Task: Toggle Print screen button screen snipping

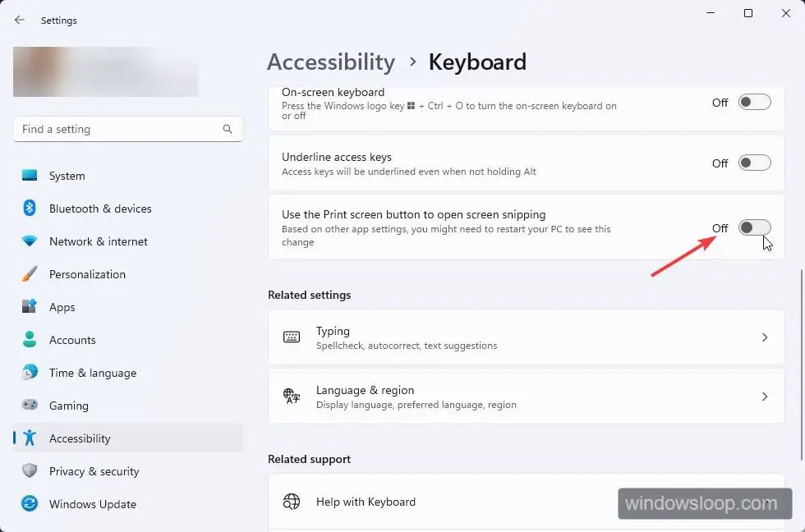Action: pos(754,227)
